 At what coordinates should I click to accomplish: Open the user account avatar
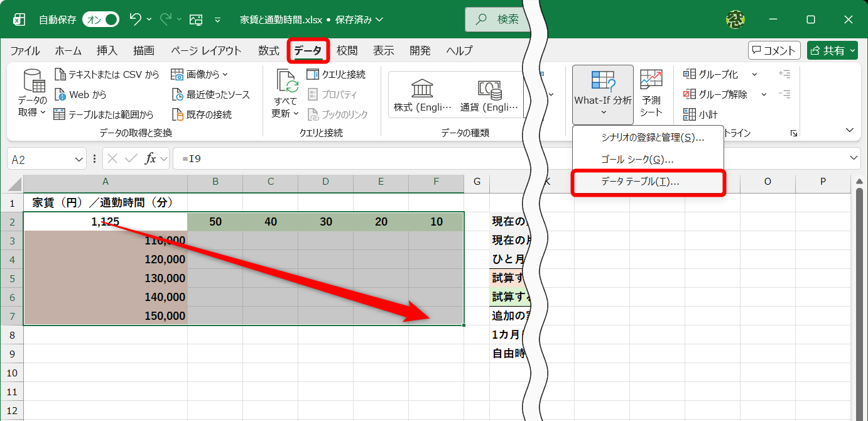[735, 19]
